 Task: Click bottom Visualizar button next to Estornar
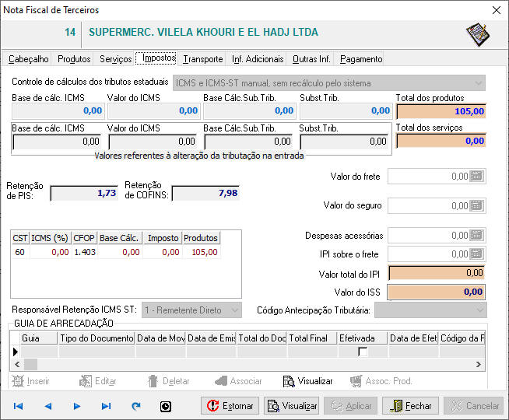[291, 406]
